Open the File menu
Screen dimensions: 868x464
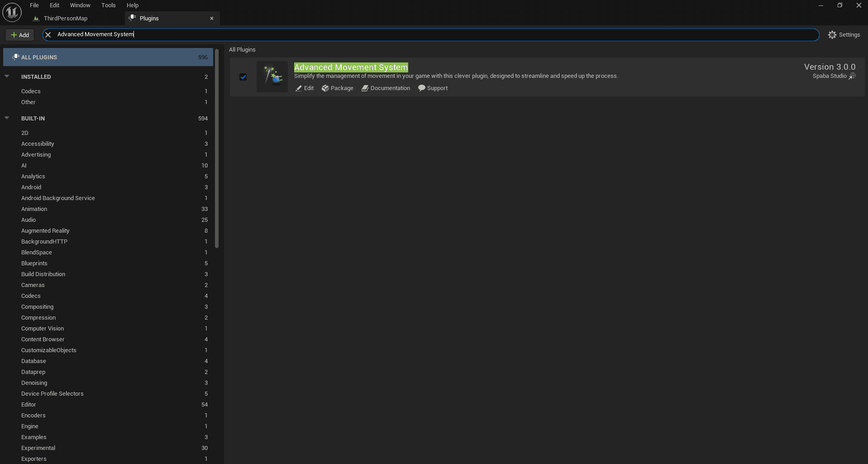pos(34,5)
